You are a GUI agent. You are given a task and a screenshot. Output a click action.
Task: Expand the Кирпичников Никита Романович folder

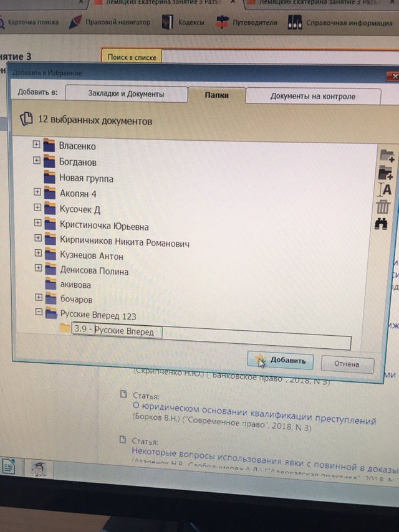(x=38, y=238)
